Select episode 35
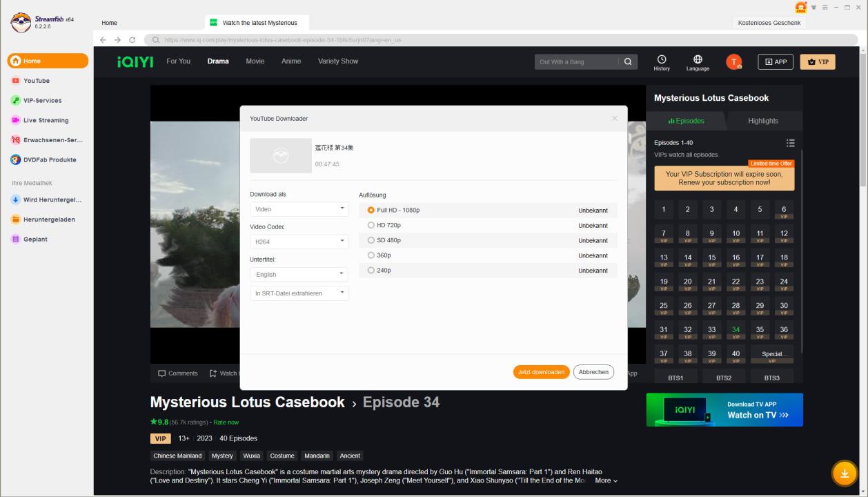The image size is (868, 497). tap(760, 331)
